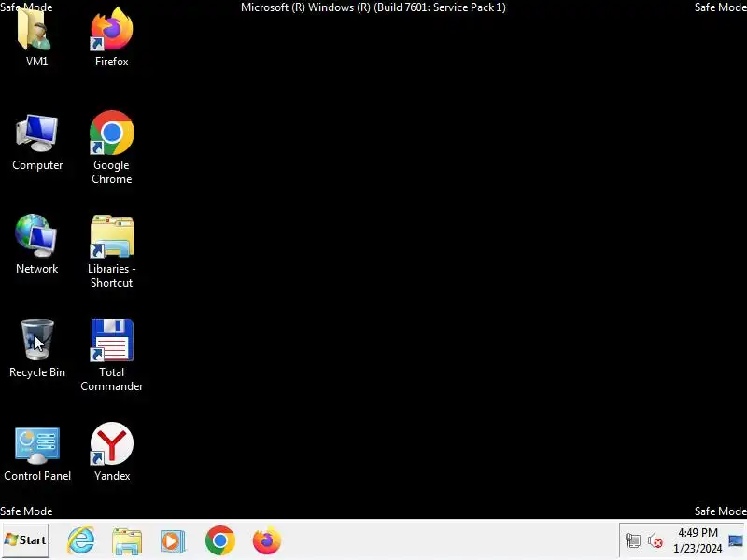The height and width of the screenshot is (560, 747).
Task: Open the Start menu
Action: pyautogui.click(x=25, y=540)
